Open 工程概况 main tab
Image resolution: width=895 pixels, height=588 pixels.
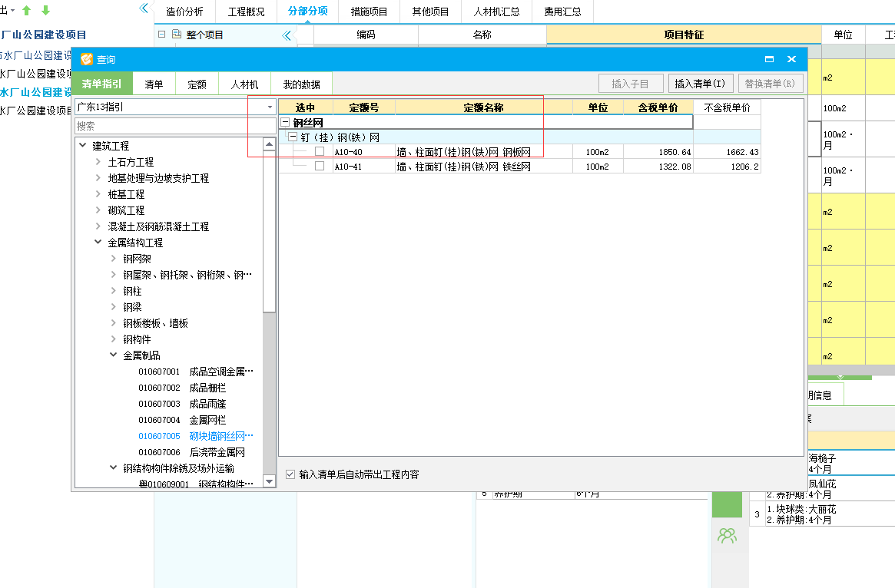(246, 12)
